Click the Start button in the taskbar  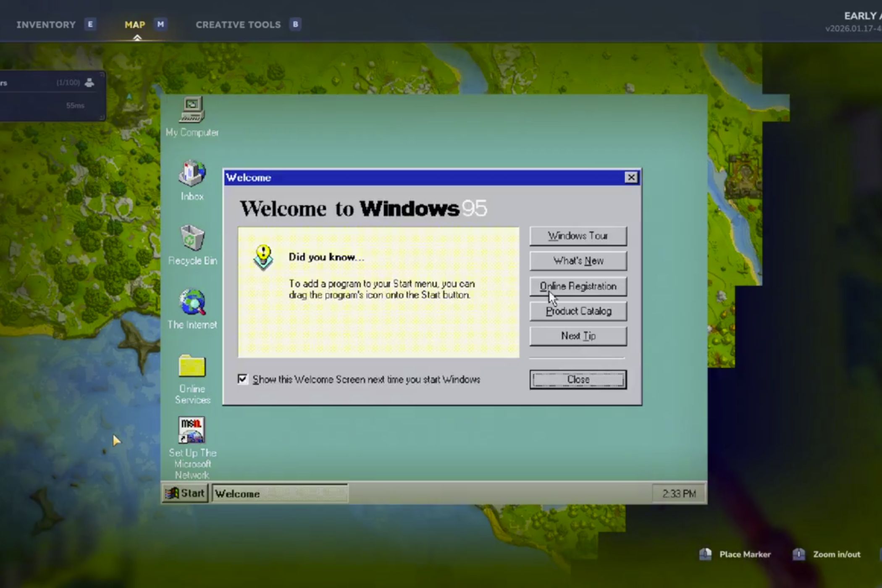pyautogui.click(x=185, y=493)
